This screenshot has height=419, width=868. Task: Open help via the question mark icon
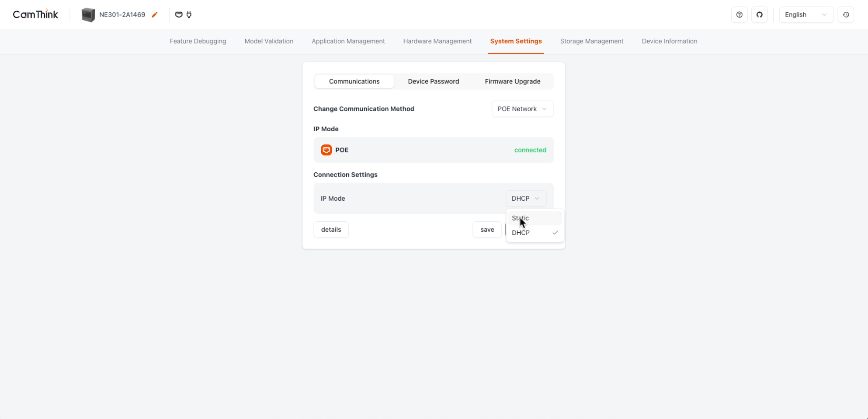point(739,14)
